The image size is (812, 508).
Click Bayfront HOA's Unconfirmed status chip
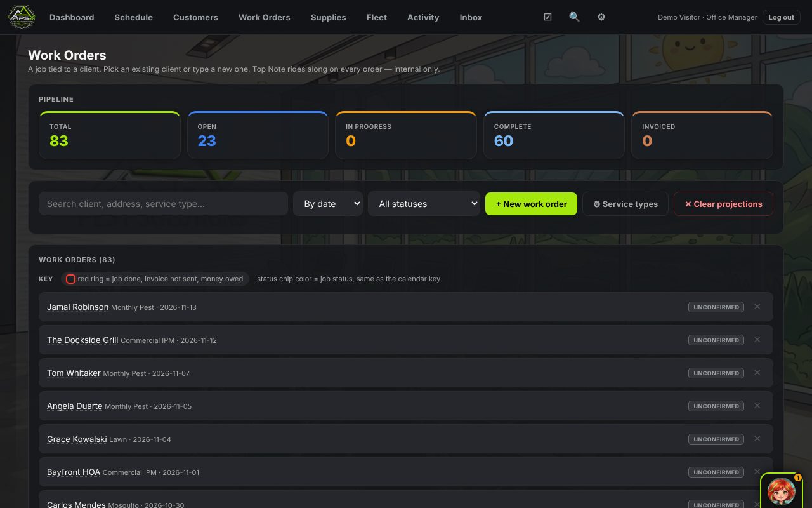(x=716, y=472)
